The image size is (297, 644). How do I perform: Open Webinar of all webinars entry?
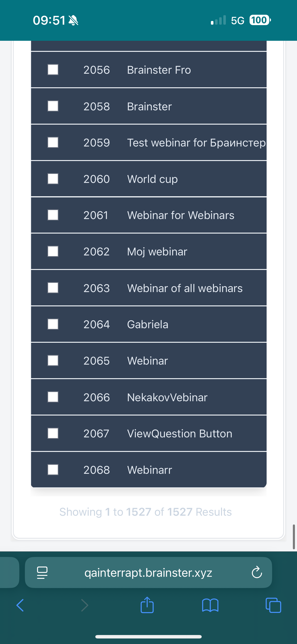coord(185,288)
